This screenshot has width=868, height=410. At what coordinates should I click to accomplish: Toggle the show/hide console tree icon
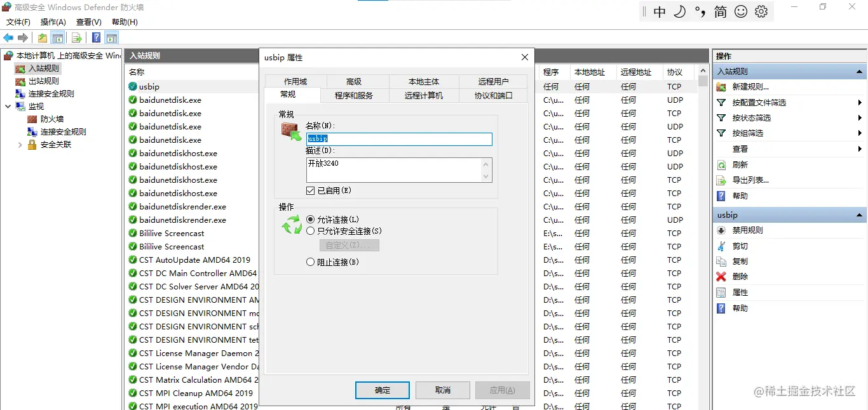point(58,37)
